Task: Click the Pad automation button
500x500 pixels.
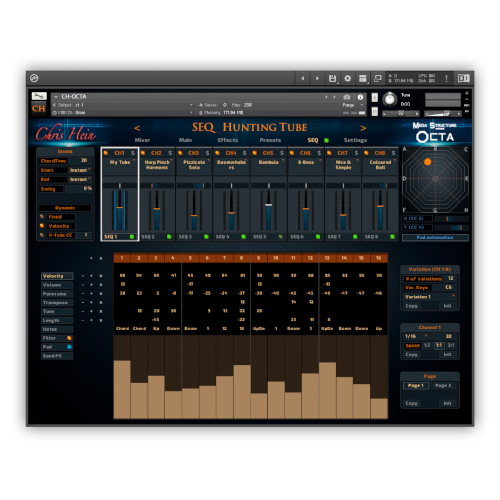Action: click(435, 237)
